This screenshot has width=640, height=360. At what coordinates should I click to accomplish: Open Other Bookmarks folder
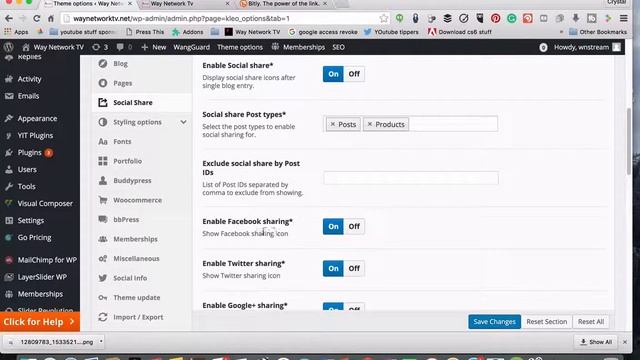[x=598, y=32]
